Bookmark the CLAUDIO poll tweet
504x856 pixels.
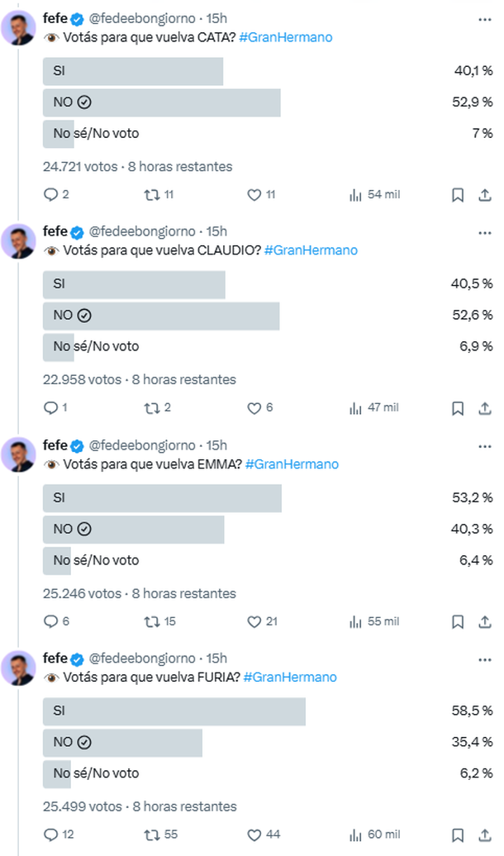pyautogui.click(x=458, y=408)
